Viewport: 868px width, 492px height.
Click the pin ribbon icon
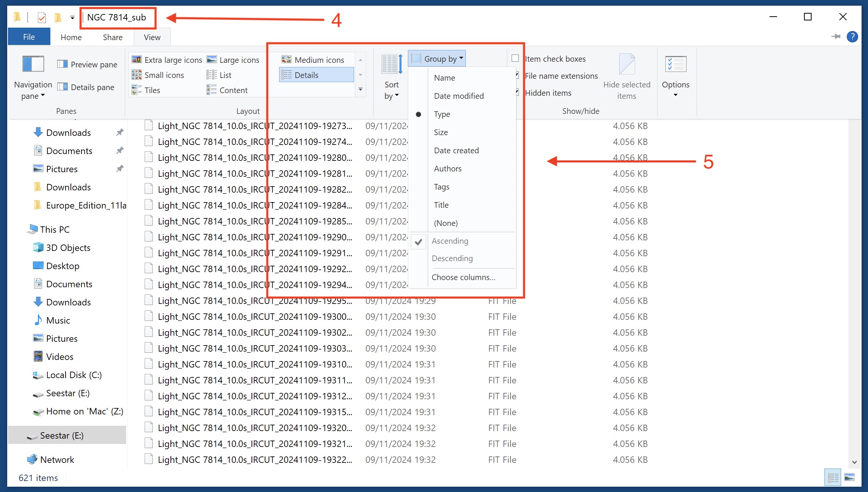(x=835, y=37)
